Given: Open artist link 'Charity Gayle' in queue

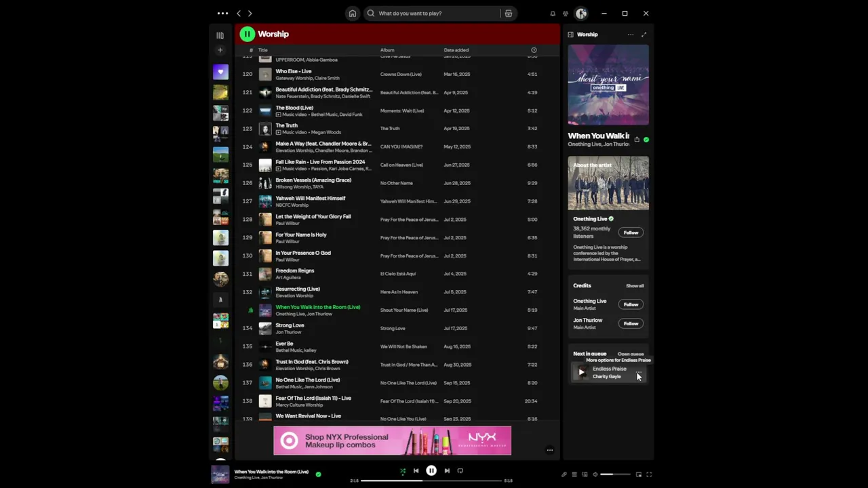Looking at the screenshot, I should coord(607,377).
